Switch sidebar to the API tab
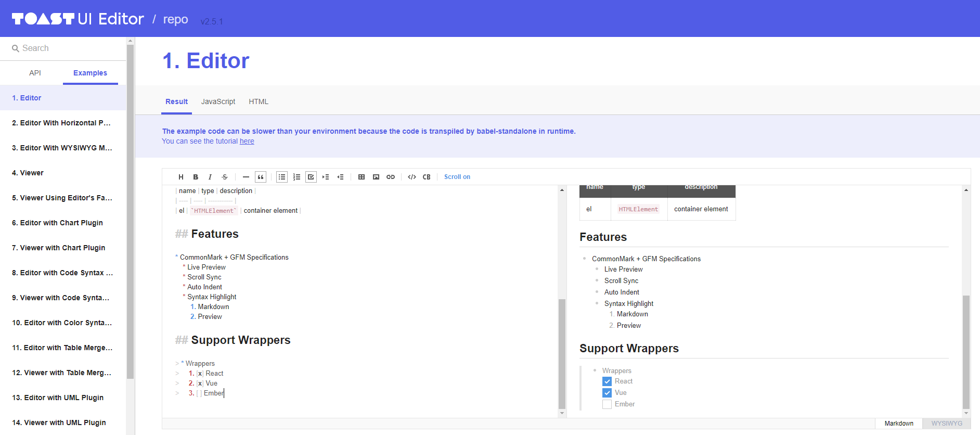This screenshot has width=980, height=435. click(x=35, y=73)
